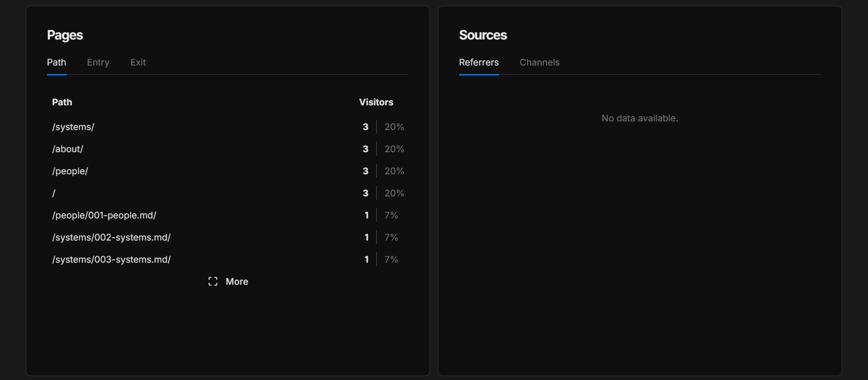Click the /systems/003-systems.md/ path

pos(111,260)
